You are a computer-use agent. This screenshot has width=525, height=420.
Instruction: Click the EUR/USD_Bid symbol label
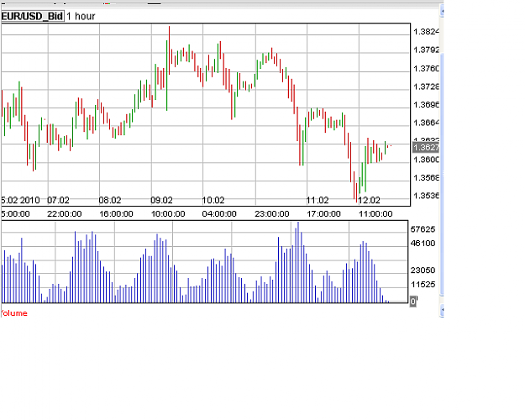32,16
